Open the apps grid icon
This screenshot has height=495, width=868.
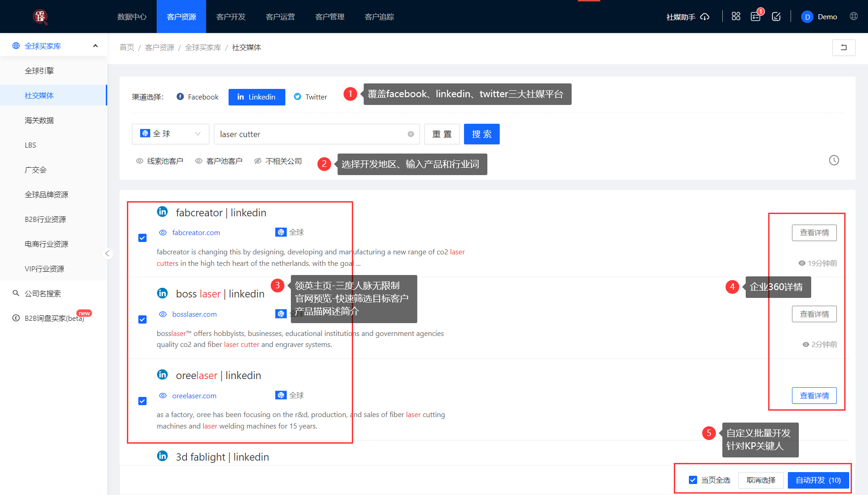point(736,16)
